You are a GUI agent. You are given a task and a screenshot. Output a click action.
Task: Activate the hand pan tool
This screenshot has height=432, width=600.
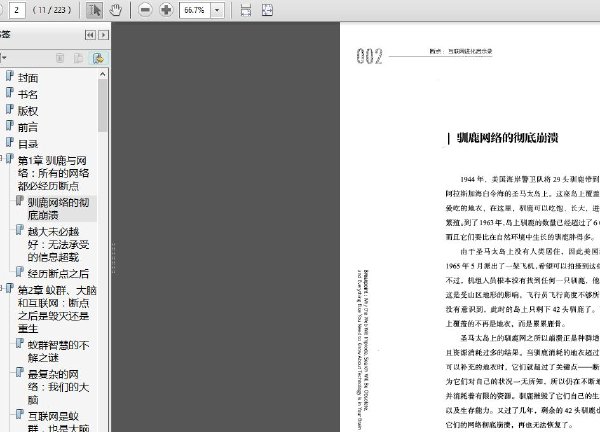tap(116, 10)
